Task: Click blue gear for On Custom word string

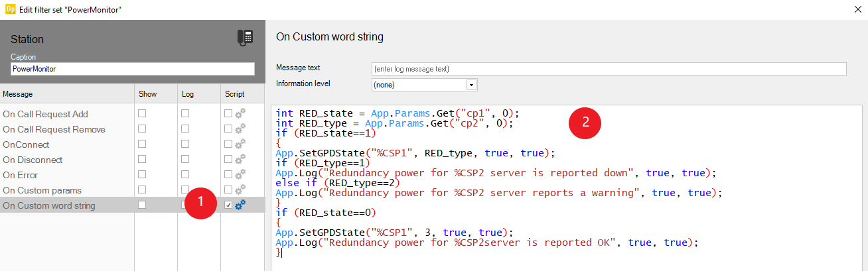Action: point(240,205)
